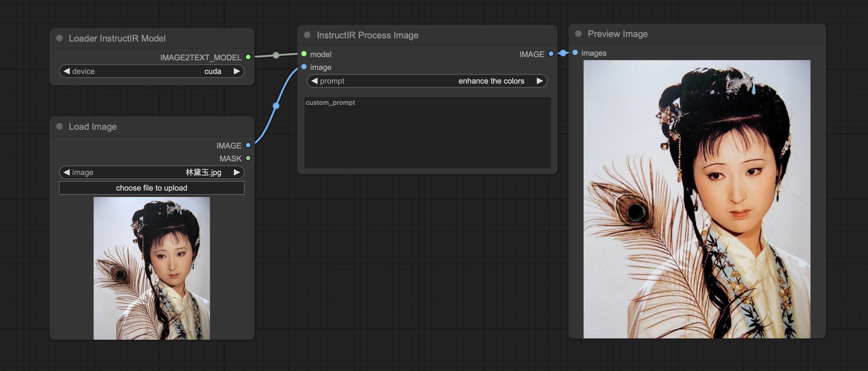Collapse the Loader InstructIR Model node
The height and width of the screenshot is (371, 868).
point(60,38)
